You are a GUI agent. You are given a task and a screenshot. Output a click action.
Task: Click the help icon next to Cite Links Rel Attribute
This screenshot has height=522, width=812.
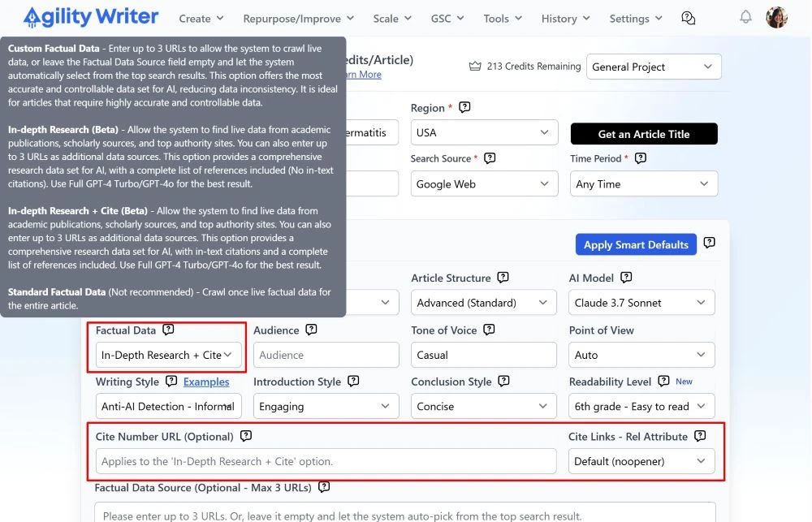tap(700, 436)
